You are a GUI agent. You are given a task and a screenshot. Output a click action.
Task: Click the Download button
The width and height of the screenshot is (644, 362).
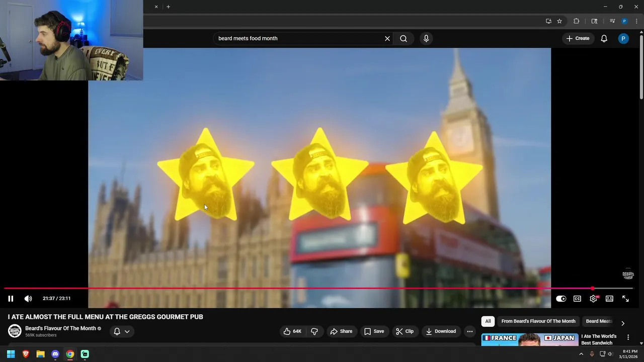(x=441, y=331)
